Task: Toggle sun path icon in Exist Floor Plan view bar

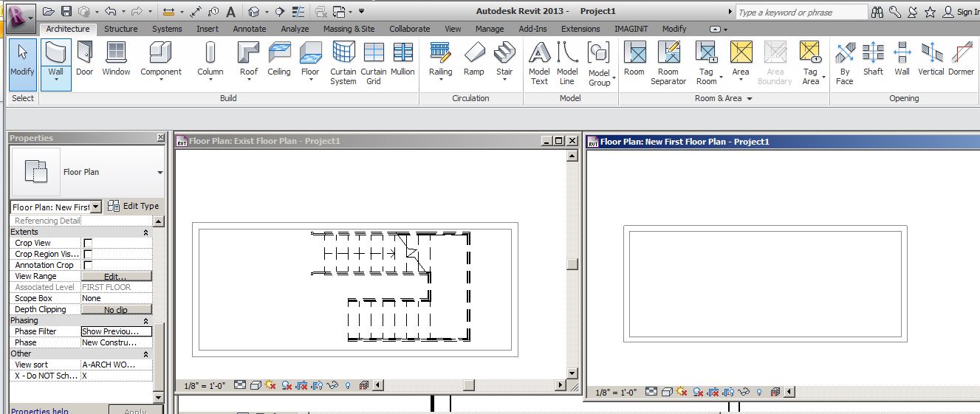Action: pyautogui.click(x=270, y=385)
